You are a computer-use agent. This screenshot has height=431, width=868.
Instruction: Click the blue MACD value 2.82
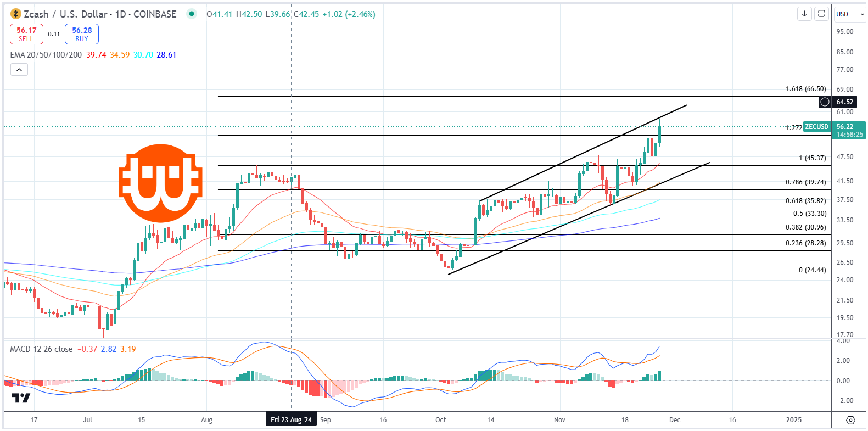[x=109, y=349]
